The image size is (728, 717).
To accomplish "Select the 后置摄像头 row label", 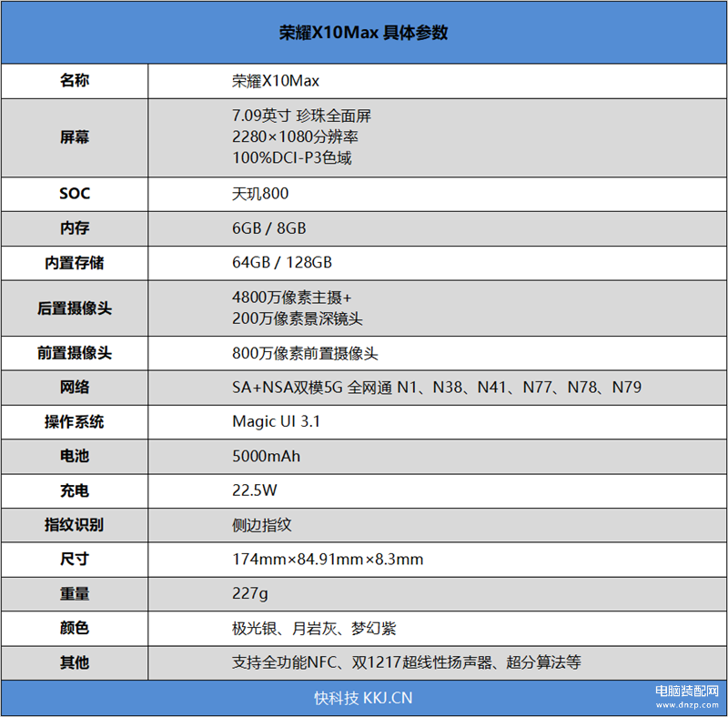I will 75,308.
